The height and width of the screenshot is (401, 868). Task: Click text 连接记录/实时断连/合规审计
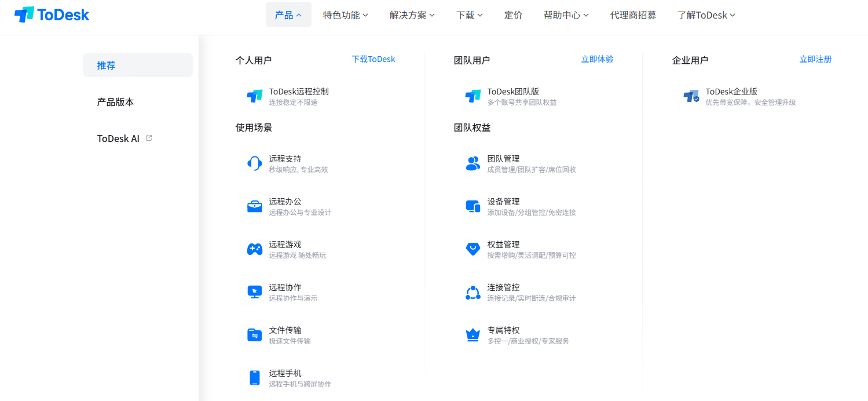coord(532,298)
